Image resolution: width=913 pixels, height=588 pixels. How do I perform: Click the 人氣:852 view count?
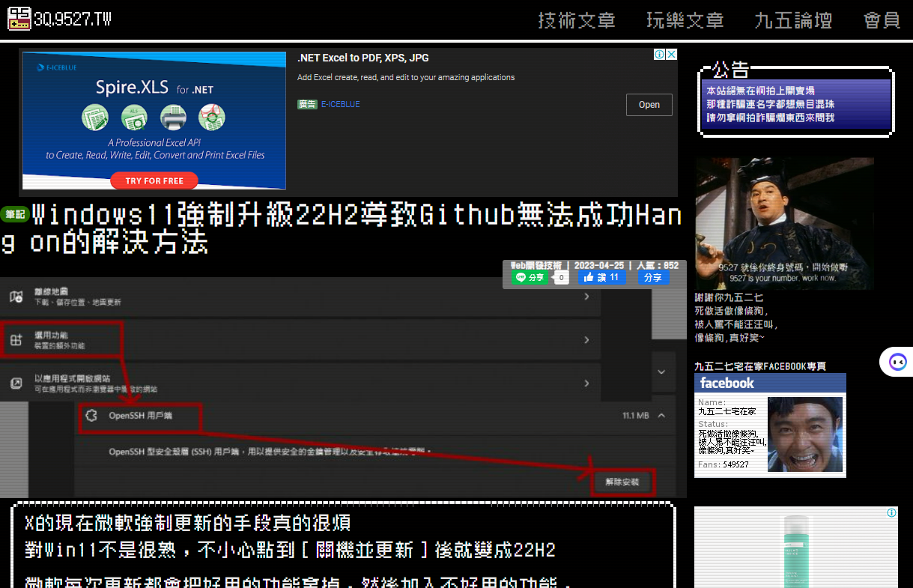click(658, 265)
